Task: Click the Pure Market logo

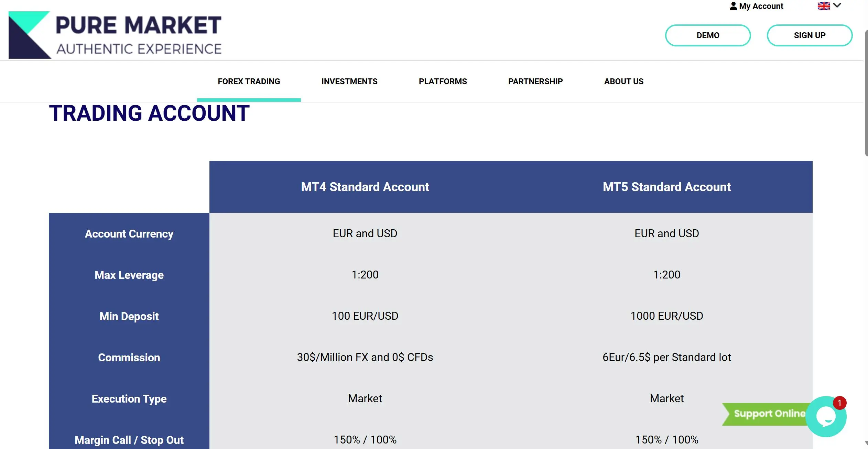Action: [x=115, y=35]
